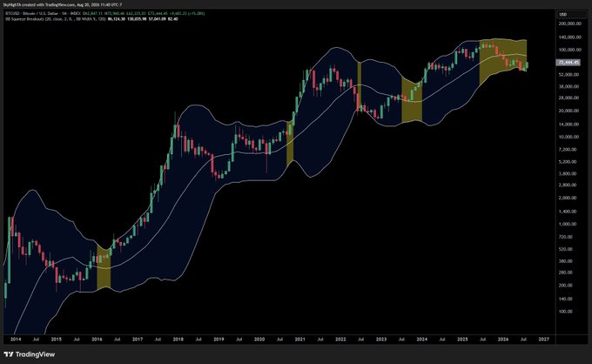Click the 2021 label on time axis
Image resolution: width=592 pixels, height=364 pixels.
(299, 339)
